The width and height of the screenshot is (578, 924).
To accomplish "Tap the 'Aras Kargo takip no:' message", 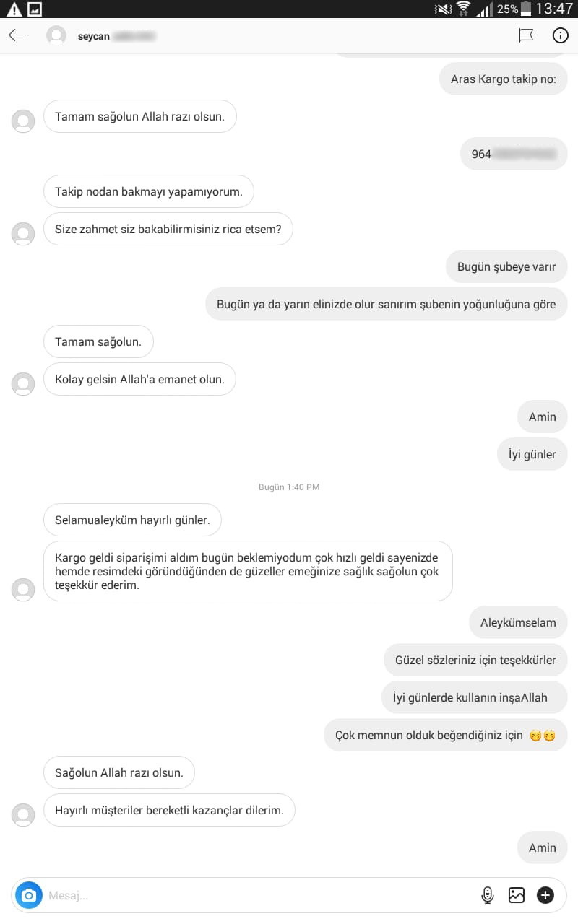I will pos(504,79).
